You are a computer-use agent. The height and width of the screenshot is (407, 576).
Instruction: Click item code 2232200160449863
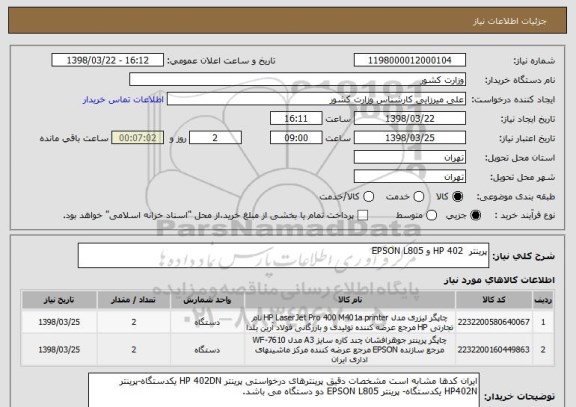493,350
